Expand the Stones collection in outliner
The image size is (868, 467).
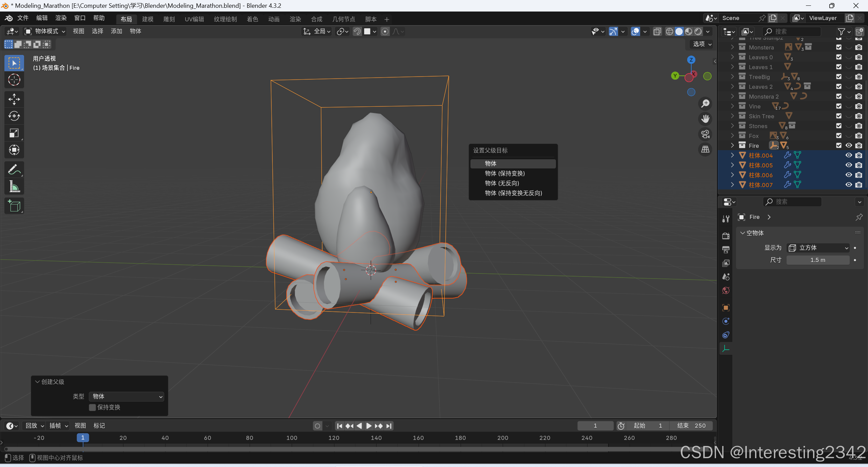click(732, 126)
